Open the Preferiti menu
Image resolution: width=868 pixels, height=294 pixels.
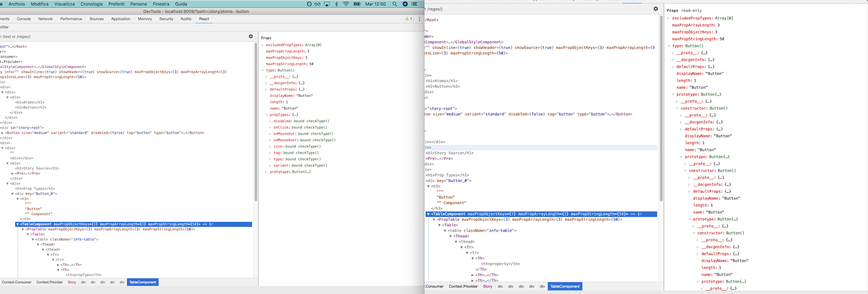[116, 4]
